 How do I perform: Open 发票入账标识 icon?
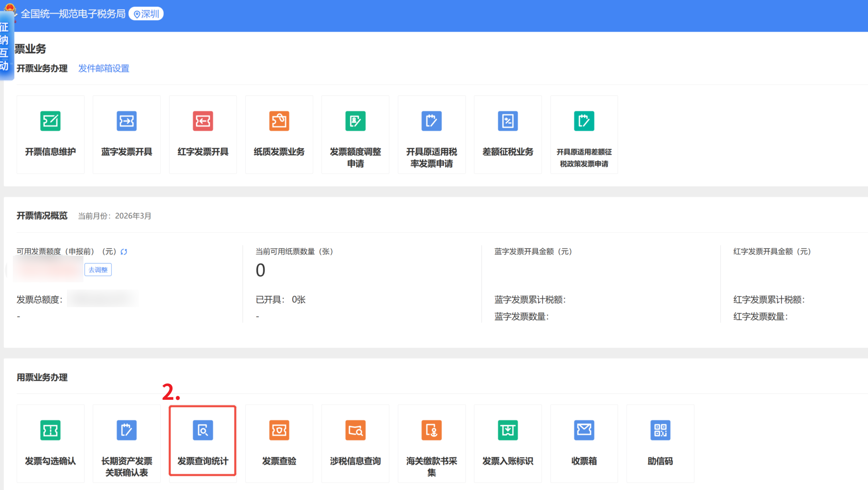click(x=507, y=430)
